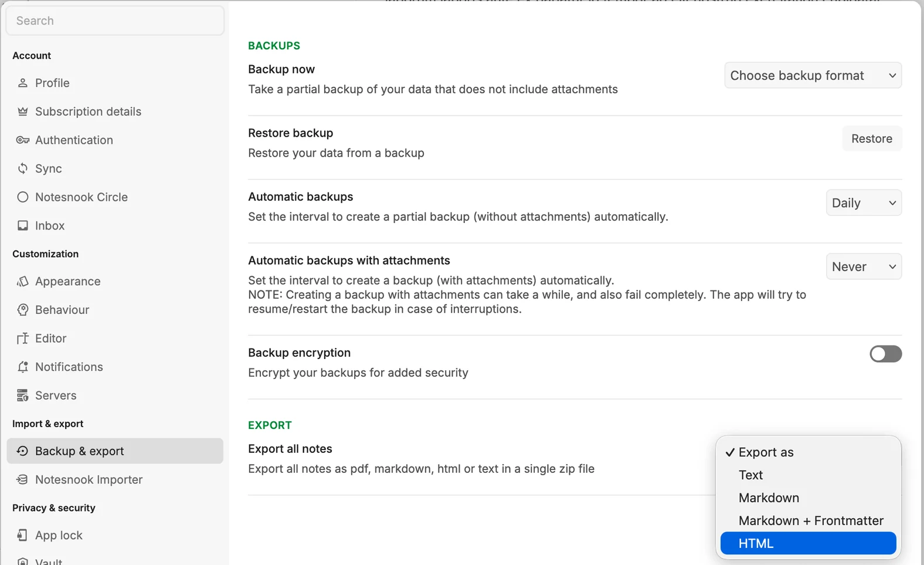This screenshot has width=924, height=565.
Task: Click the BACKUPS section heading
Action: pyautogui.click(x=274, y=46)
